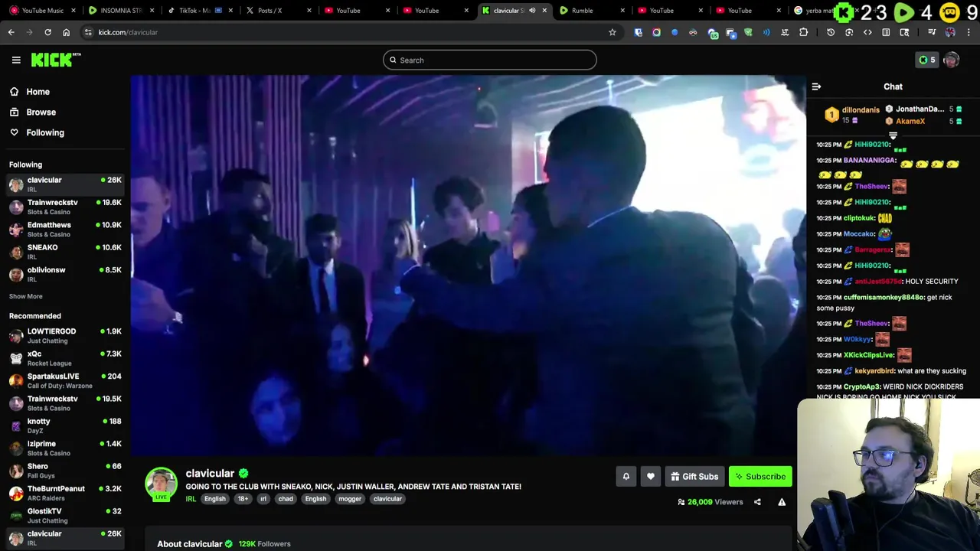The image size is (980, 551).
Task: Click cliptokuk username in chat
Action: point(859,218)
